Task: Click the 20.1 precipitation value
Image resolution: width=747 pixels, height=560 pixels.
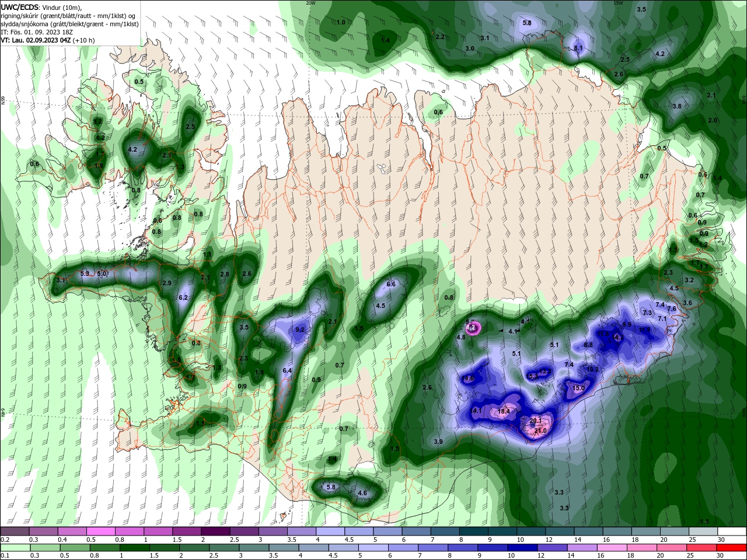Action: pyautogui.click(x=536, y=420)
